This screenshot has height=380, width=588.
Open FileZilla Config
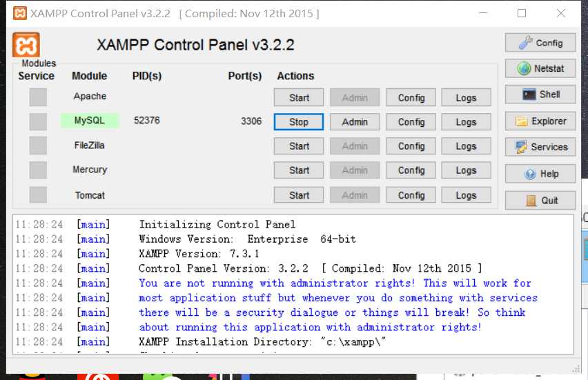411,146
